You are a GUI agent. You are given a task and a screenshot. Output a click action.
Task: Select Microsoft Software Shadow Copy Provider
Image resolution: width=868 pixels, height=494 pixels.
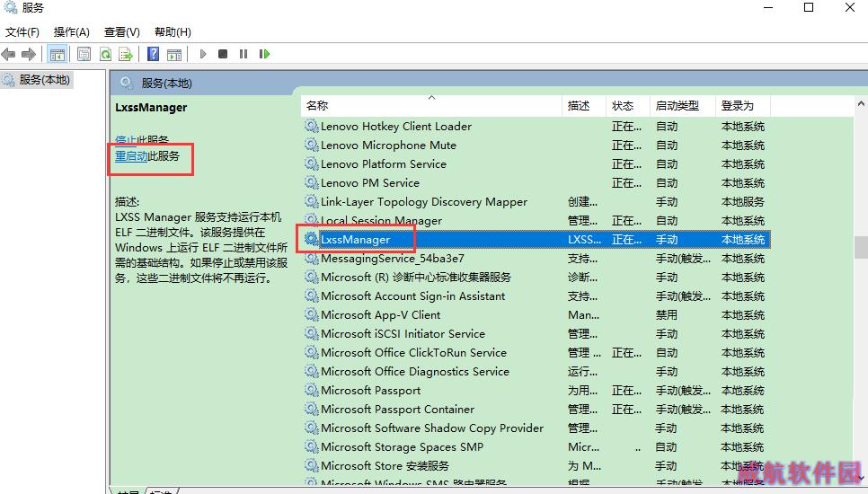[x=432, y=428]
